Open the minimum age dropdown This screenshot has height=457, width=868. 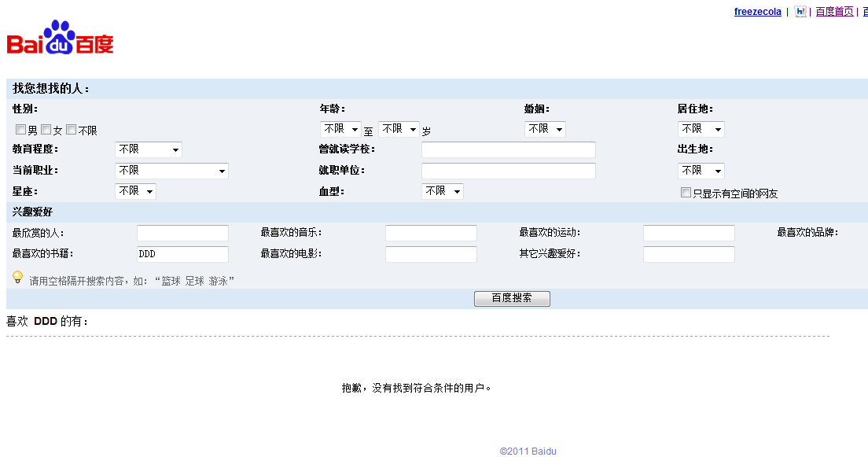coord(340,129)
